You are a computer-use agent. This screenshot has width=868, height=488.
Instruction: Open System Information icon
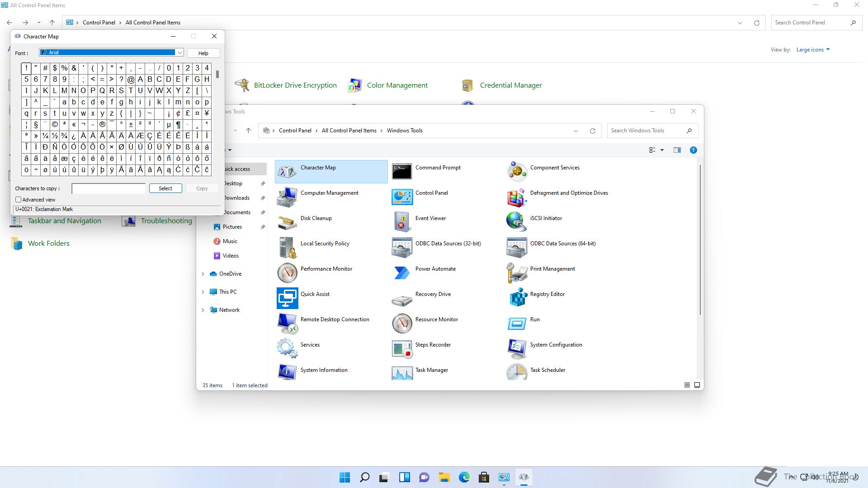pos(287,372)
